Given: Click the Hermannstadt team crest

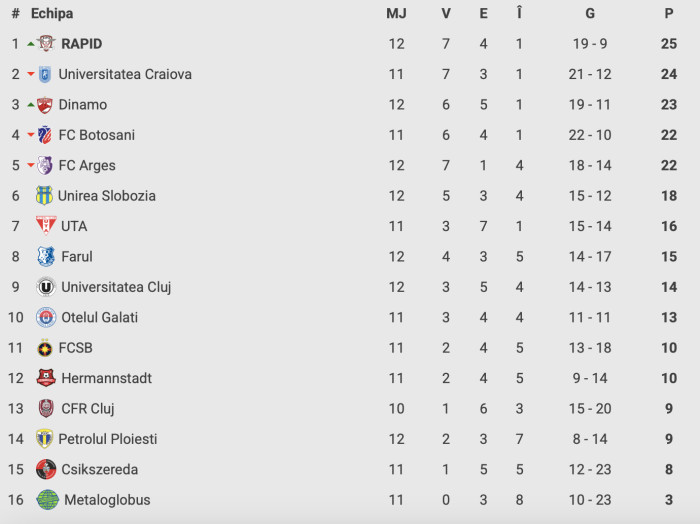Looking at the screenshot, I should [x=46, y=378].
